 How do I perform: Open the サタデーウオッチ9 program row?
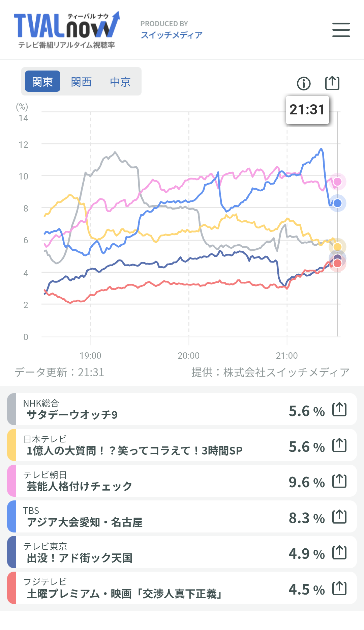182,409
